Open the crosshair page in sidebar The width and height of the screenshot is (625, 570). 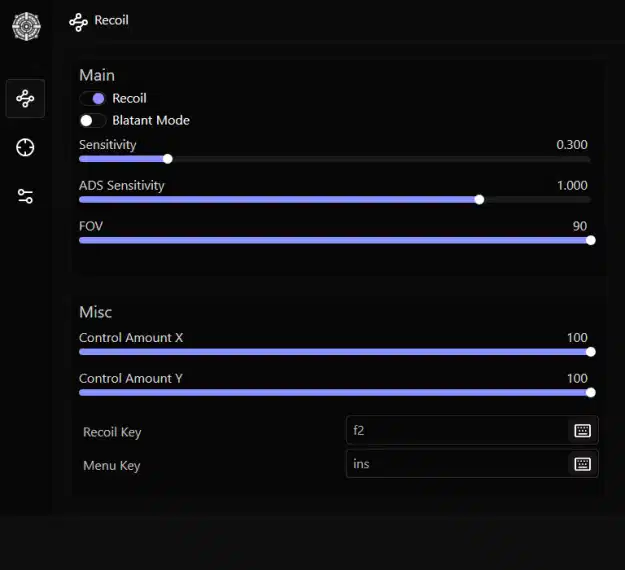pos(25,147)
